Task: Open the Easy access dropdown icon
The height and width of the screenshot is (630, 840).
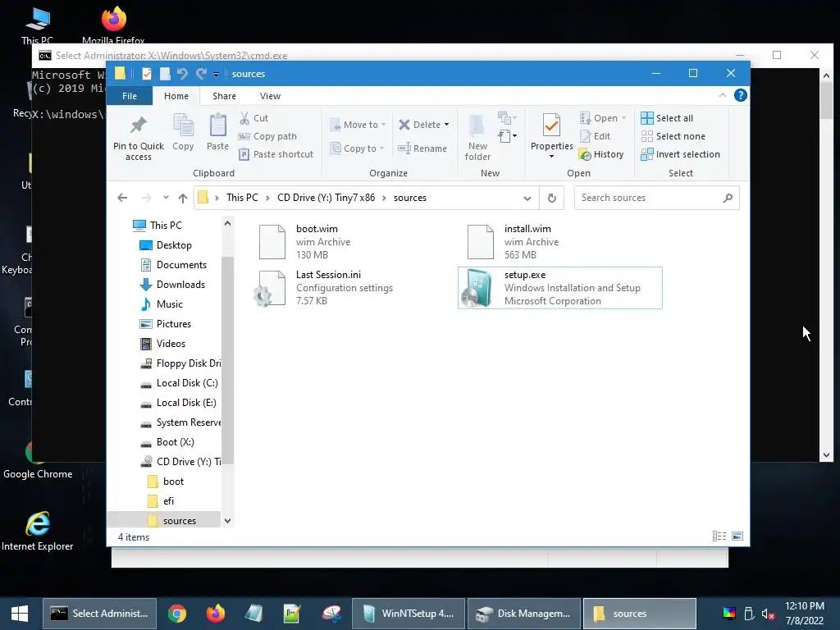Action: (x=507, y=136)
